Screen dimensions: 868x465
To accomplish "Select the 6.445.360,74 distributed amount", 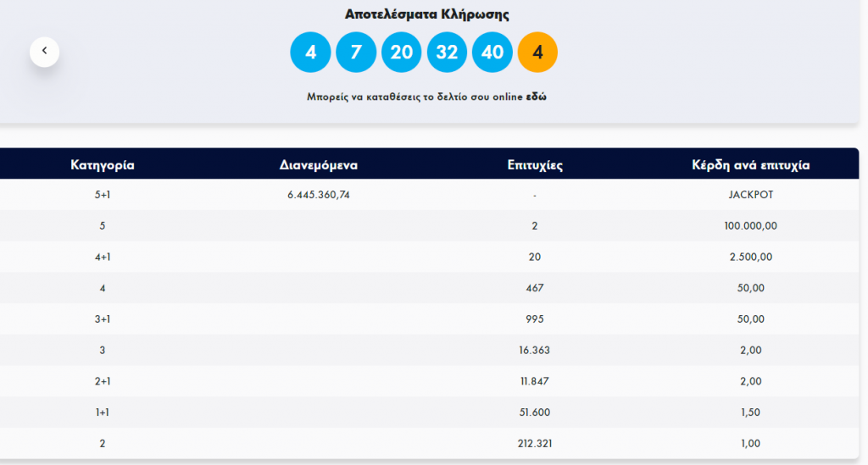I will [x=319, y=195].
